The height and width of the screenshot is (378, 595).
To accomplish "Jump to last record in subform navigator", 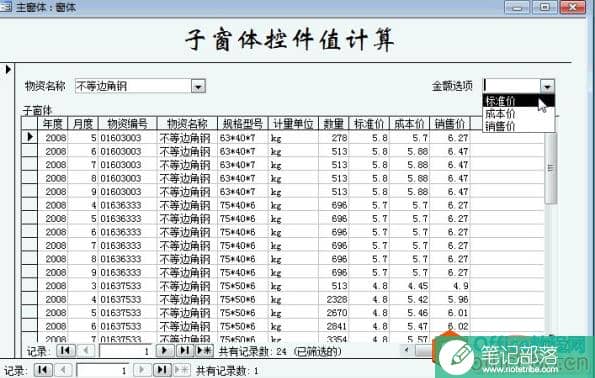I will pyautogui.click(x=185, y=351).
